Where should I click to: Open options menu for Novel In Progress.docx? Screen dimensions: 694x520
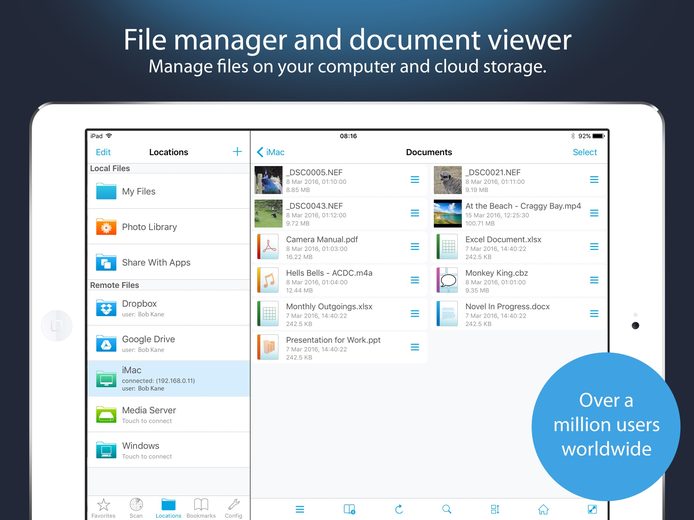click(594, 313)
